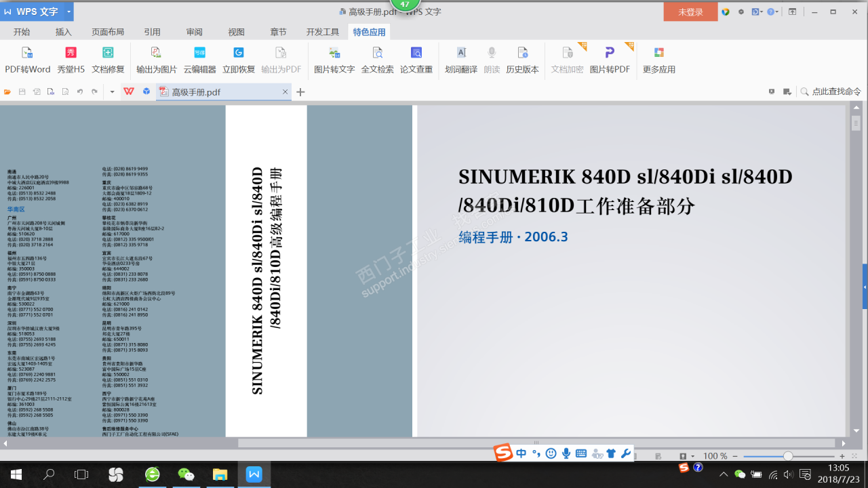Click 文档加密 document encryption
Screen dimensions: 868x488
[x=567, y=60]
